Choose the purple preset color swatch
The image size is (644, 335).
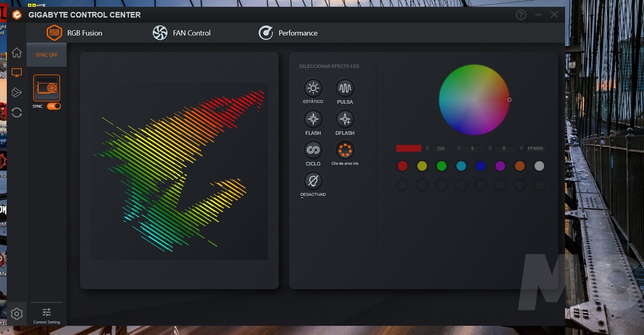(500, 166)
